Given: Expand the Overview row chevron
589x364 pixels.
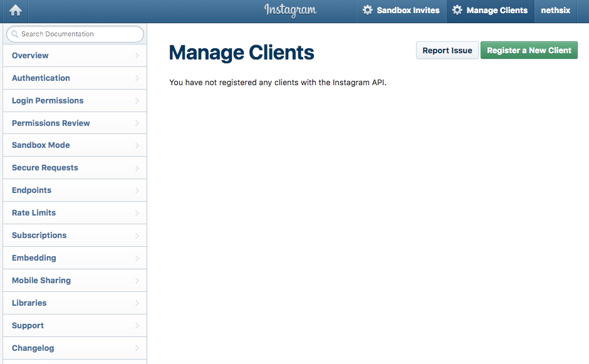Looking at the screenshot, I should [137, 56].
